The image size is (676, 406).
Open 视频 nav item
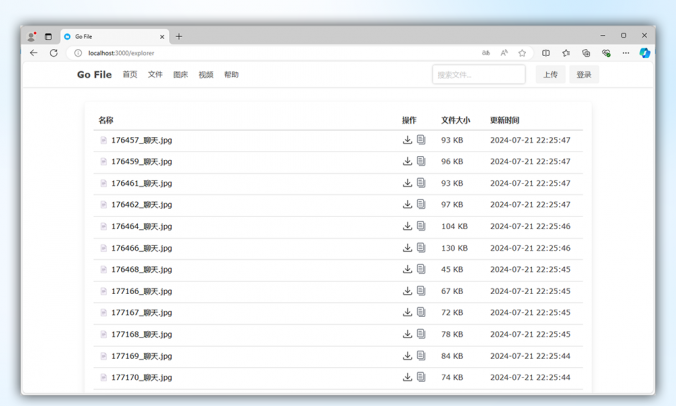tap(206, 75)
